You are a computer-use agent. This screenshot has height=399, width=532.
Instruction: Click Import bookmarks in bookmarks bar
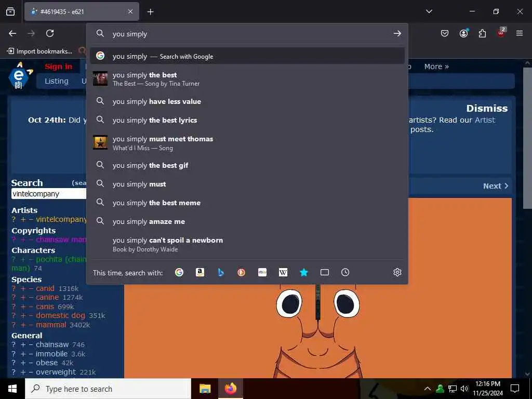pyautogui.click(x=39, y=51)
